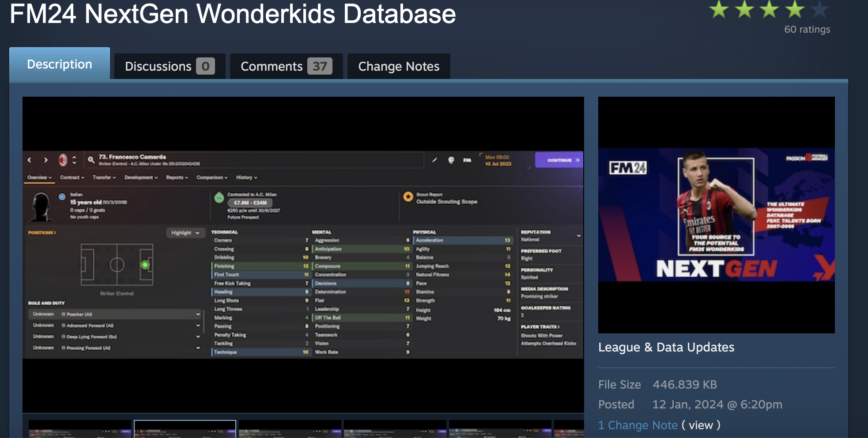Click the Technique attribute row

(x=261, y=352)
